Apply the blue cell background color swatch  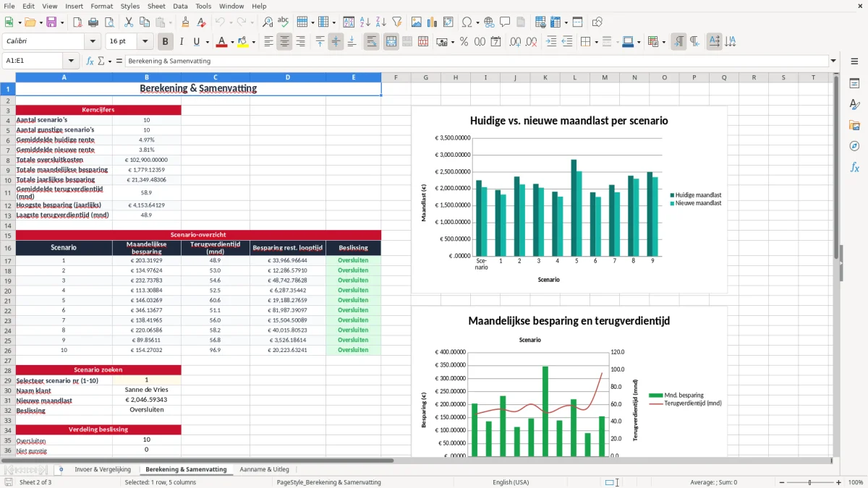point(627,42)
